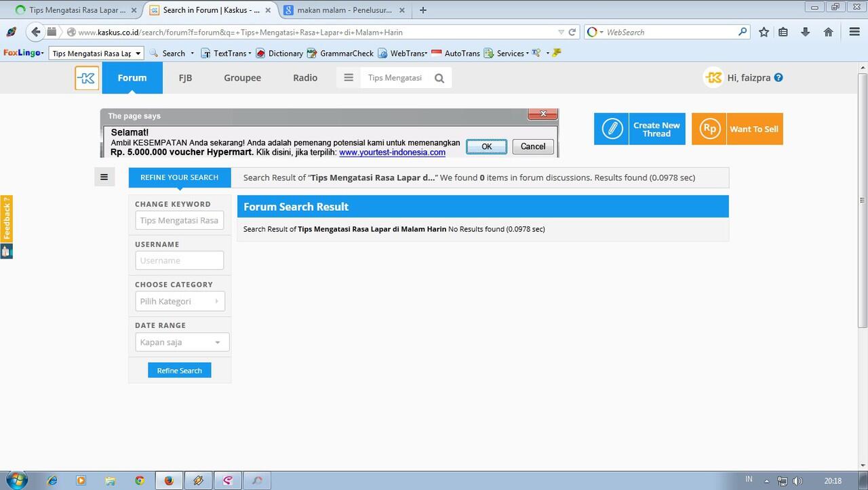Screen dimensions: 868x490
Task: Click the Change Keyword input field
Action: coord(180,220)
